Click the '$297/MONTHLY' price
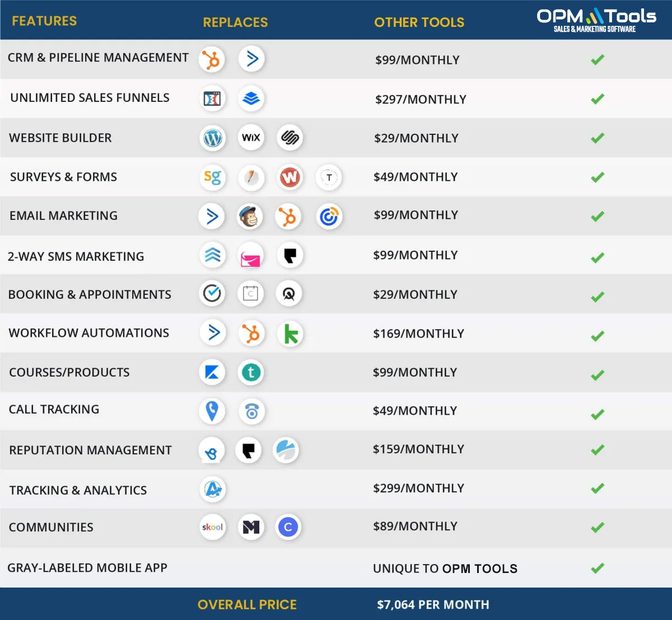The width and height of the screenshot is (672, 620). pos(421,100)
